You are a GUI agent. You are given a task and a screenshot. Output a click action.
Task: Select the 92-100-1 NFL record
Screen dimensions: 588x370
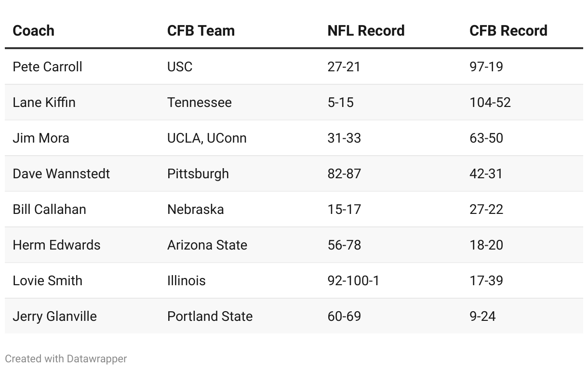point(353,280)
